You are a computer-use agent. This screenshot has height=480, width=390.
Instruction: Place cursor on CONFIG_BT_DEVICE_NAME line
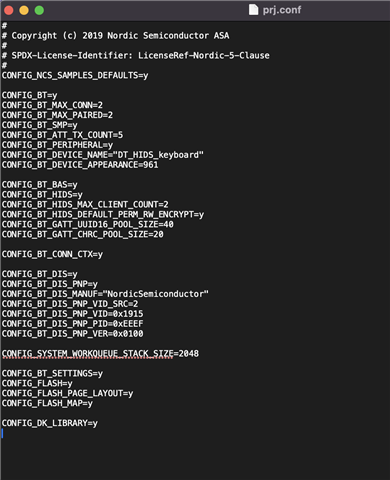click(x=103, y=155)
